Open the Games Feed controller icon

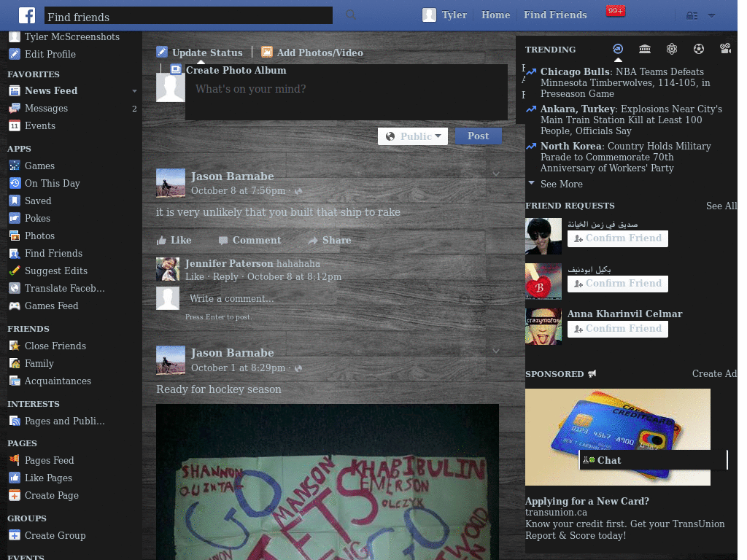(15, 306)
